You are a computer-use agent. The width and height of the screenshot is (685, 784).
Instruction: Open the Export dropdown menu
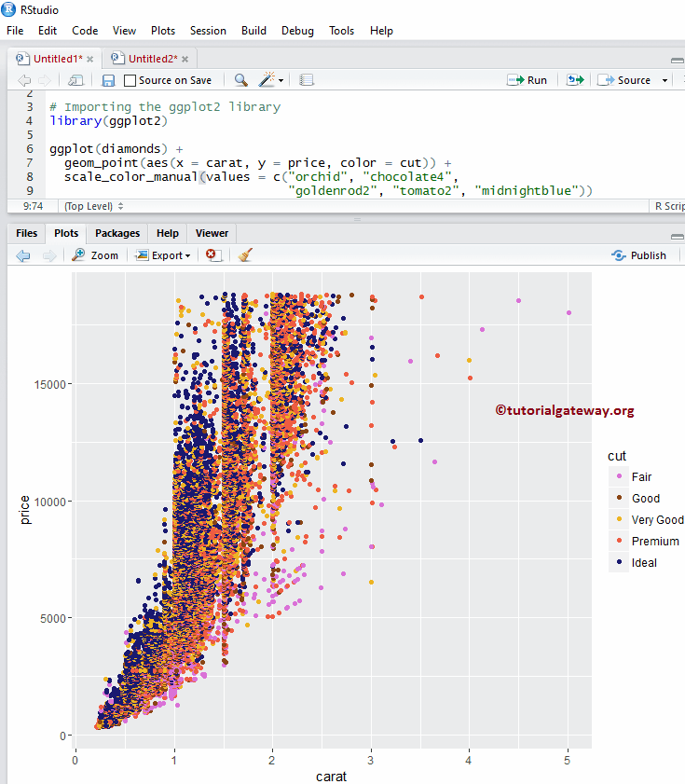pyautogui.click(x=163, y=255)
